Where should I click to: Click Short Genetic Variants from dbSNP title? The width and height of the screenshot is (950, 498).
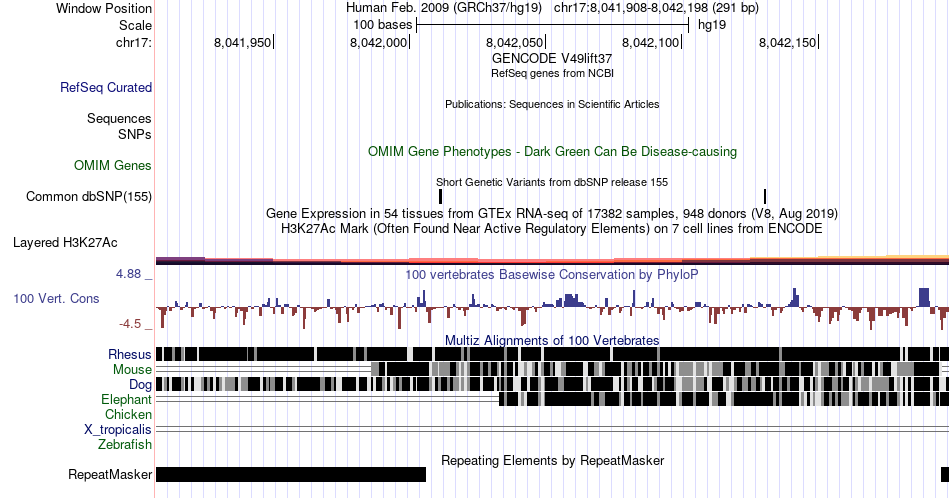point(552,182)
